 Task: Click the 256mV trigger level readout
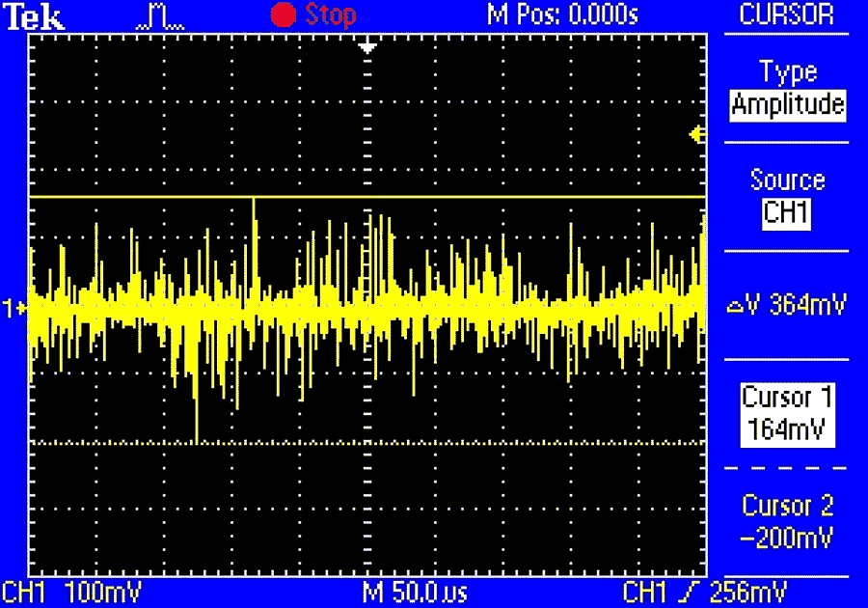(x=746, y=591)
